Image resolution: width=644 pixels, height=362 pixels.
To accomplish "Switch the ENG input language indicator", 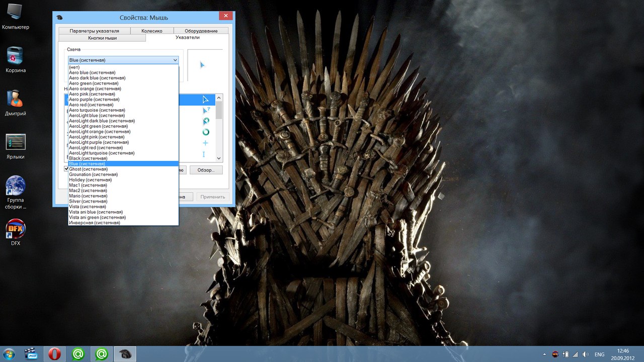I will [600, 354].
